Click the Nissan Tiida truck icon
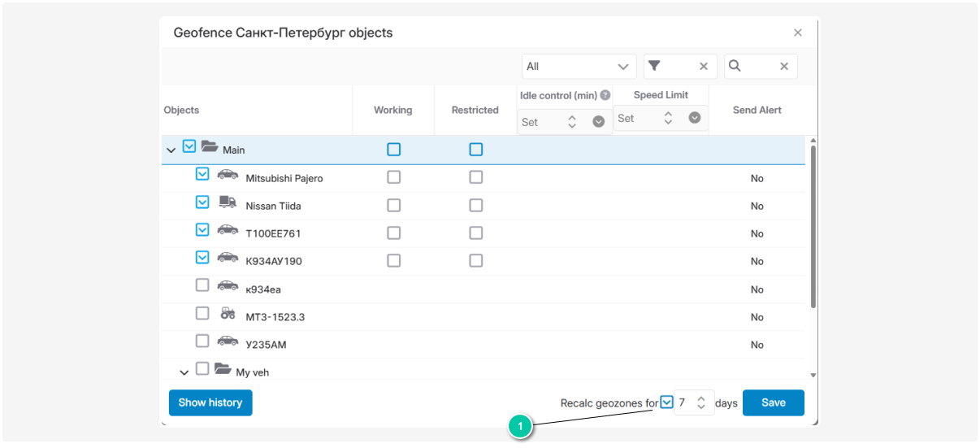 click(228, 202)
